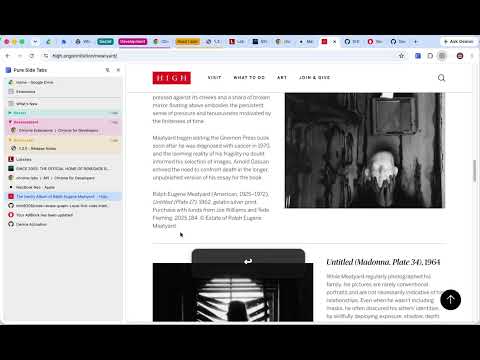
Task: Expand the teal group in side panel
Action: pos(63,113)
